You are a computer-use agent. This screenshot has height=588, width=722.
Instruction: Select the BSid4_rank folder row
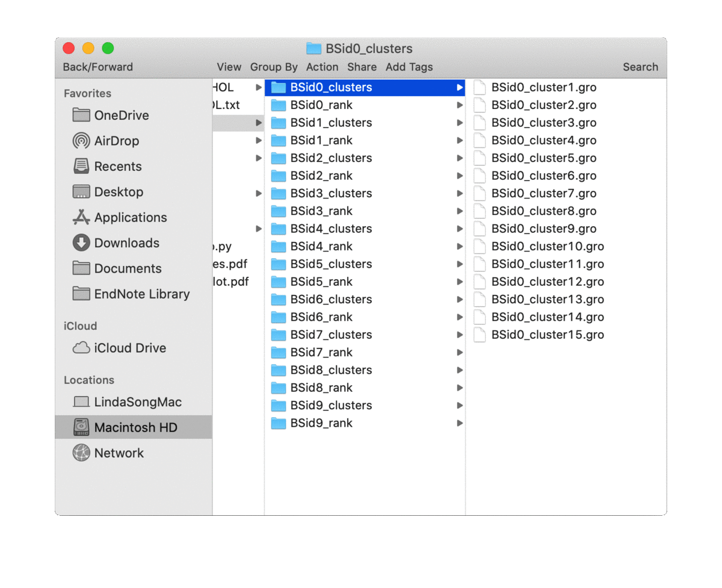pyautogui.click(x=365, y=247)
